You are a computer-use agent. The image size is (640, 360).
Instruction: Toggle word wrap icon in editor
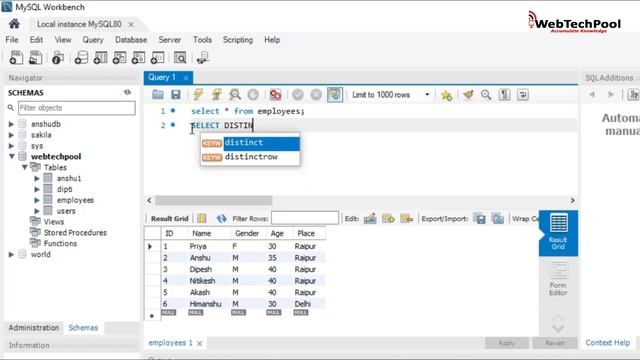(523, 95)
